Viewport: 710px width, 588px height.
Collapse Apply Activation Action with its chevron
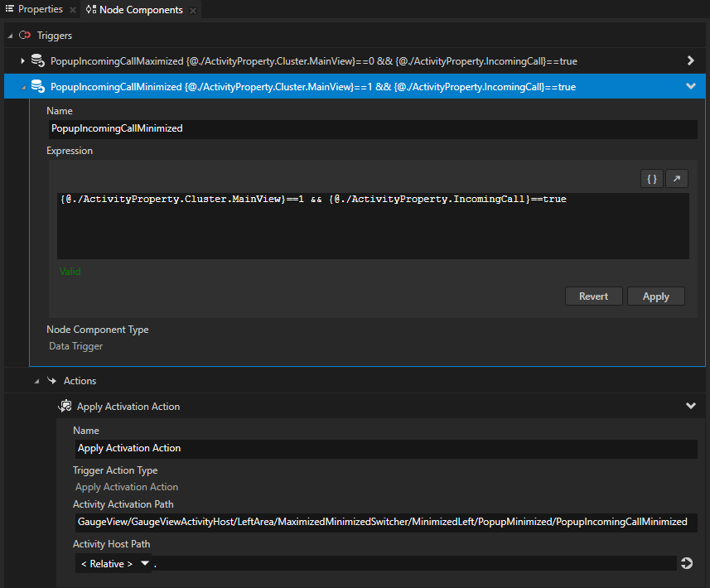click(x=691, y=406)
